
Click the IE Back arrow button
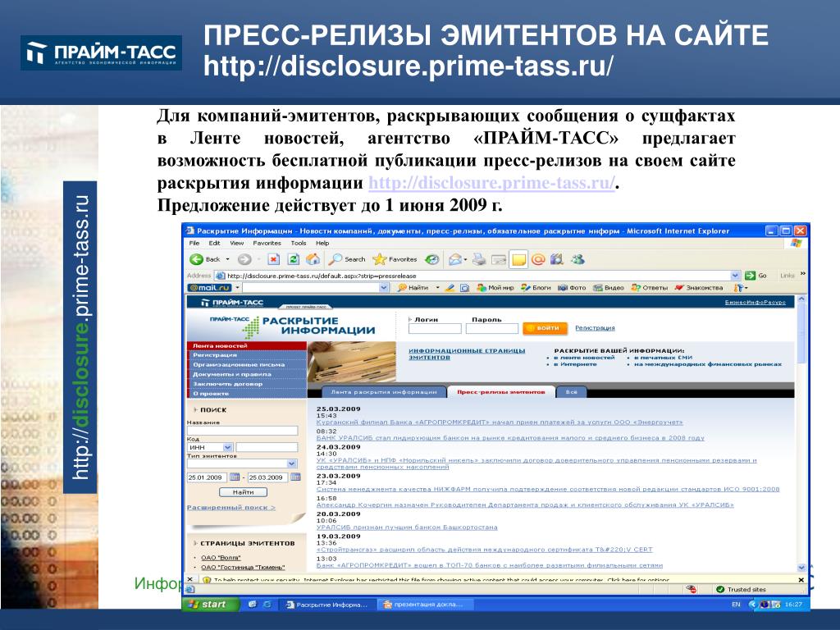point(197,259)
